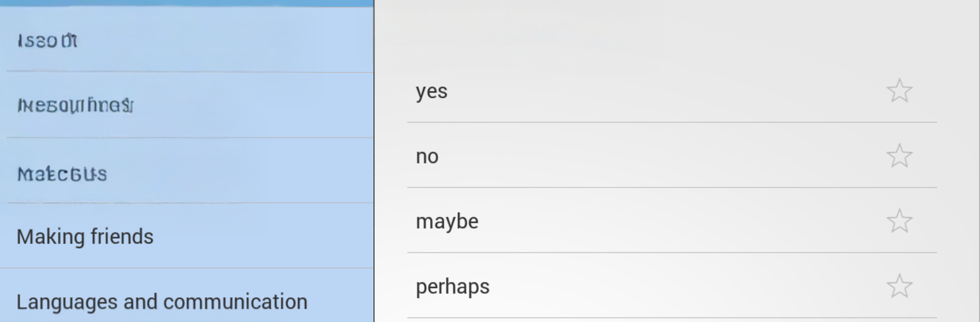Click the vertical divider between both panels
This screenshot has width=980, height=322.
pos(374,161)
